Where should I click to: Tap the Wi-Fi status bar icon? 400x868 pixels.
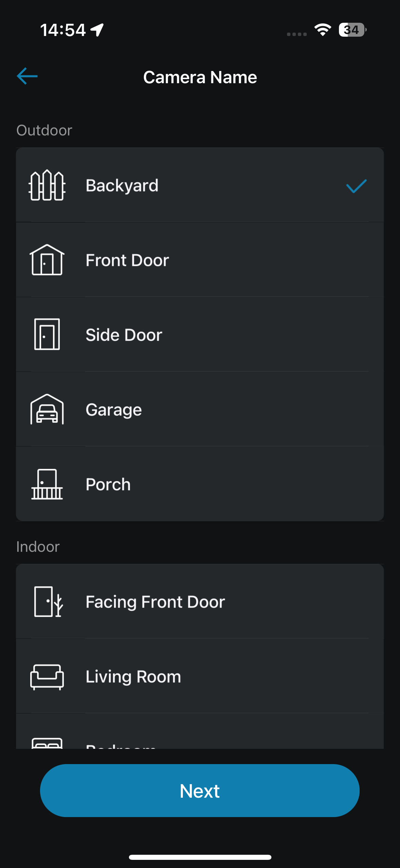coord(323,30)
